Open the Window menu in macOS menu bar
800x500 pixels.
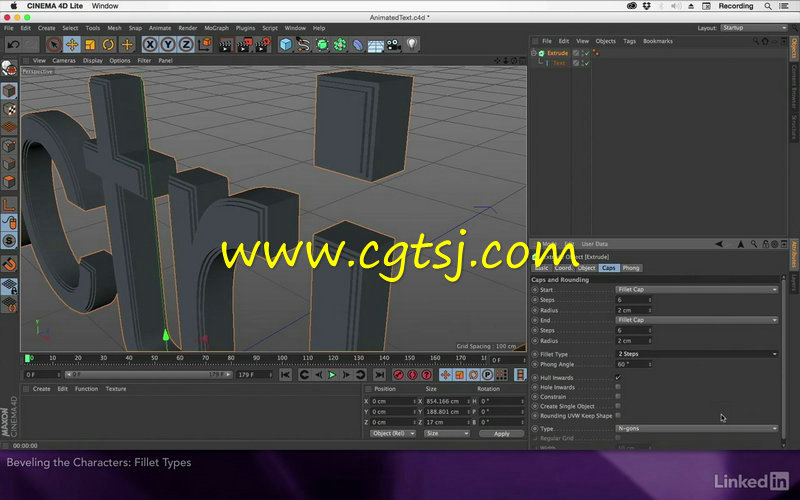[x=105, y=6]
